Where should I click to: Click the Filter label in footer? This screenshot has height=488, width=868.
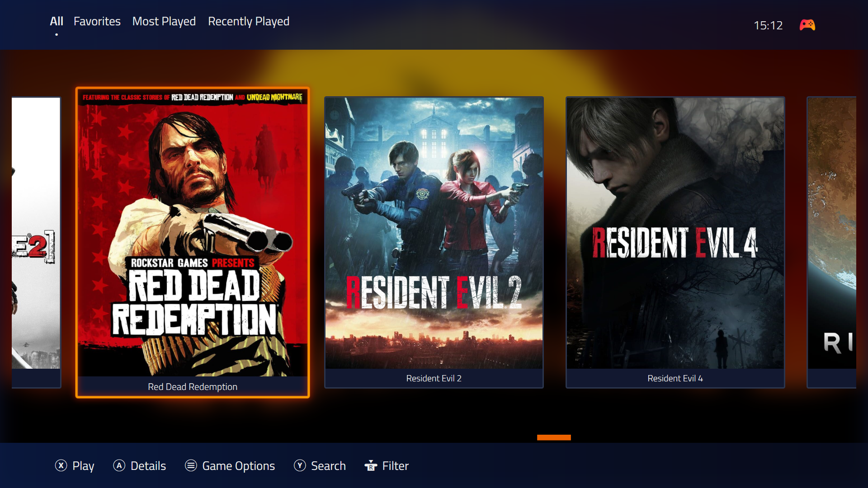(395, 466)
